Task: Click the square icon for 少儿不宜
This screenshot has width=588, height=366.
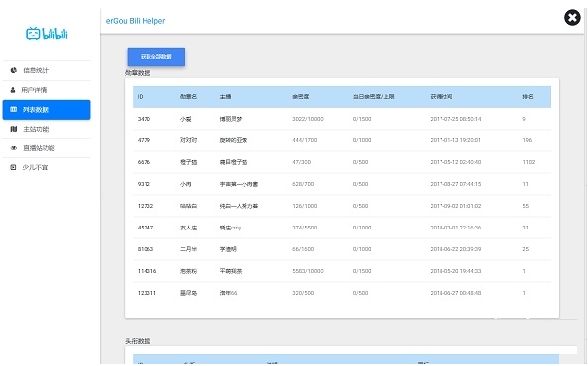Action: click(13, 167)
